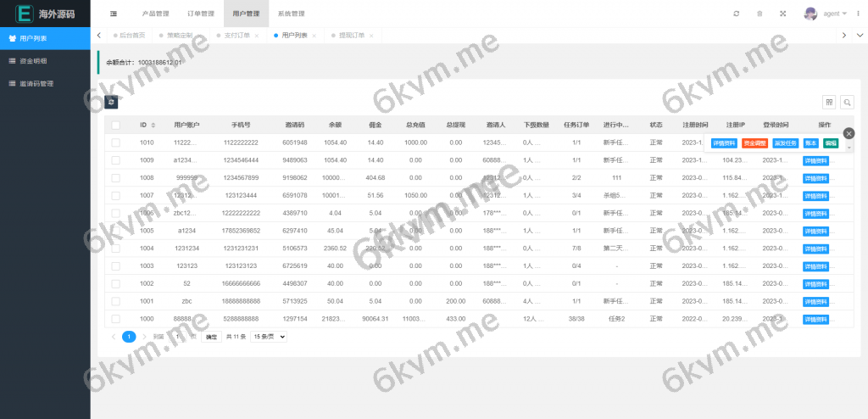Viewport: 868px width, 419px height.
Task: Click the page jump number input
Action: (x=176, y=337)
